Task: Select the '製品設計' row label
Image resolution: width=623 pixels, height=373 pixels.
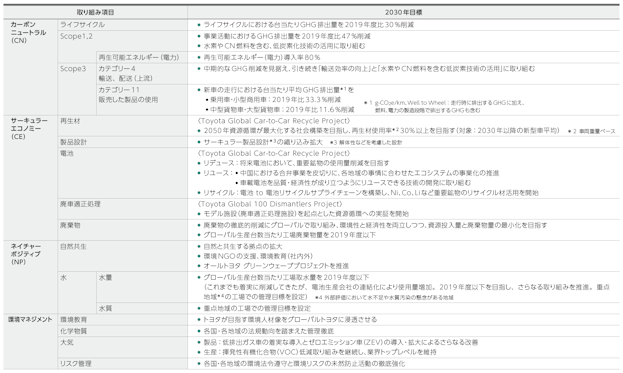Action: coord(73,142)
